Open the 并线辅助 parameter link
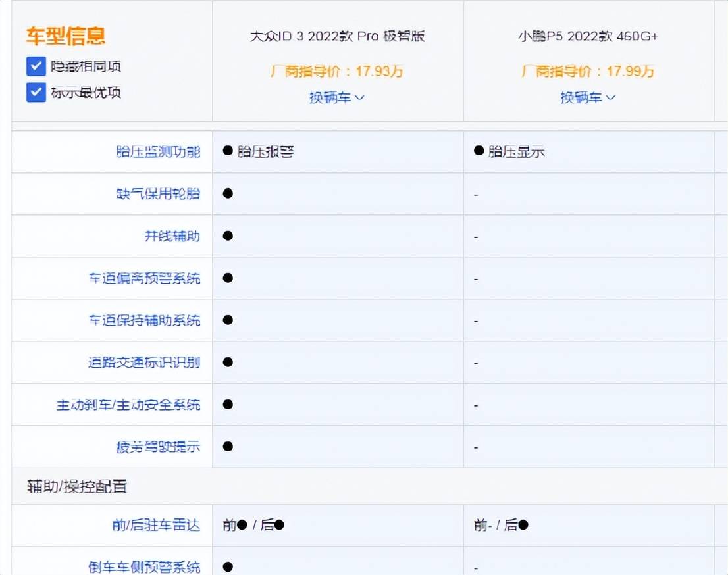This screenshot has height=575, width=728. pyautogui.click(x=172, y=236)
